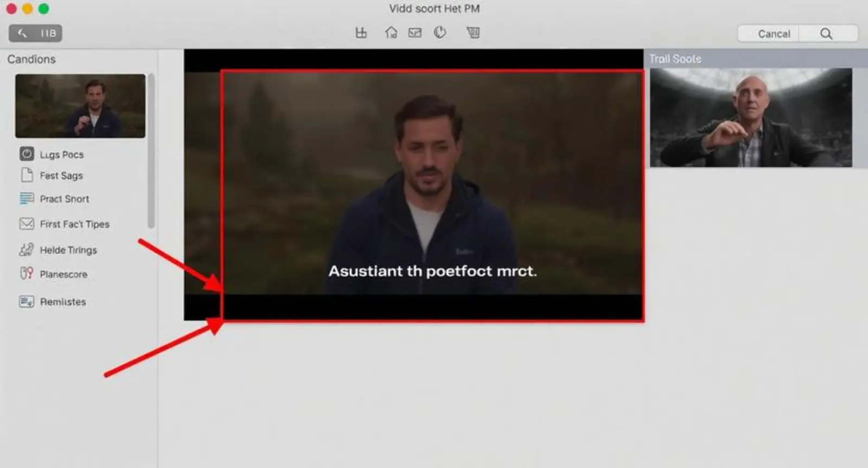Click the Helde Tirings icon

tap(27, 250)
